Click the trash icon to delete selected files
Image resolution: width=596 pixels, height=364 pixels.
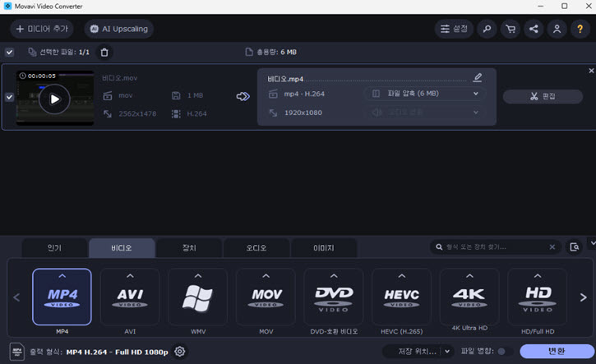(x=104, y=52)
